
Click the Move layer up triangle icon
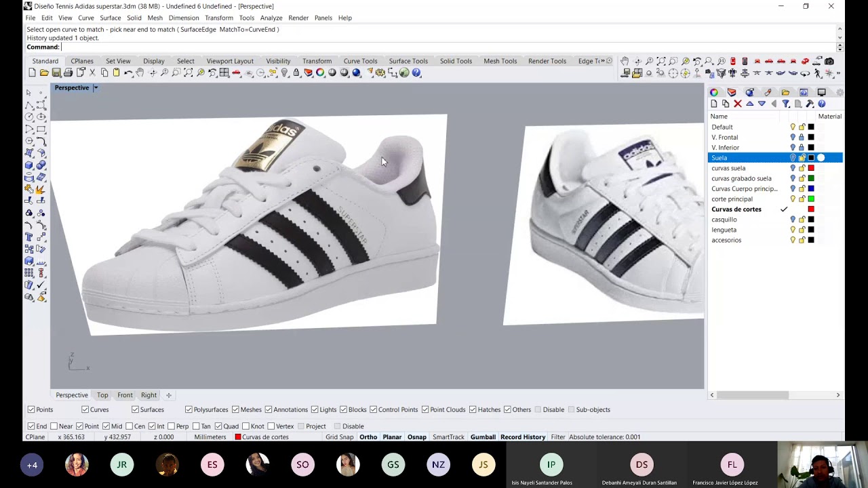[x=749, y=104]
